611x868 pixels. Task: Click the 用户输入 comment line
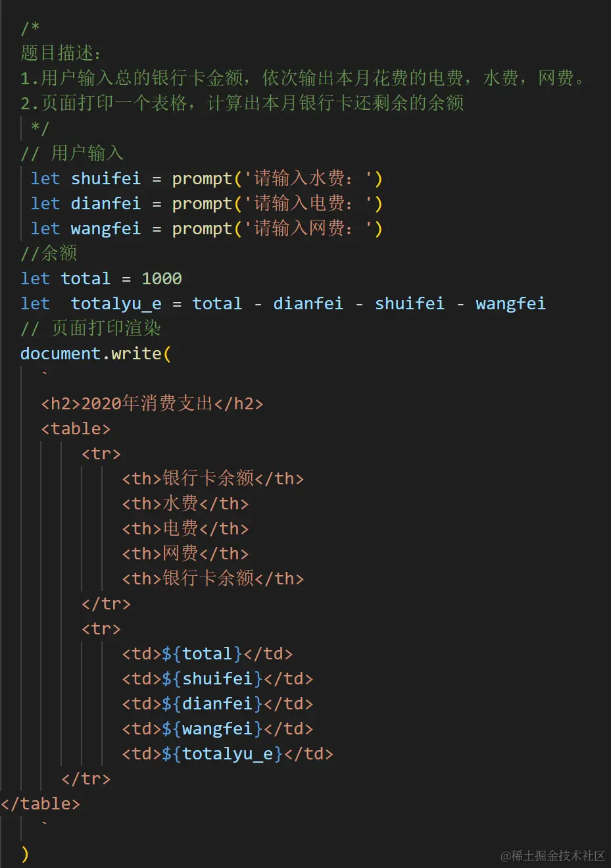pos(72,153)
